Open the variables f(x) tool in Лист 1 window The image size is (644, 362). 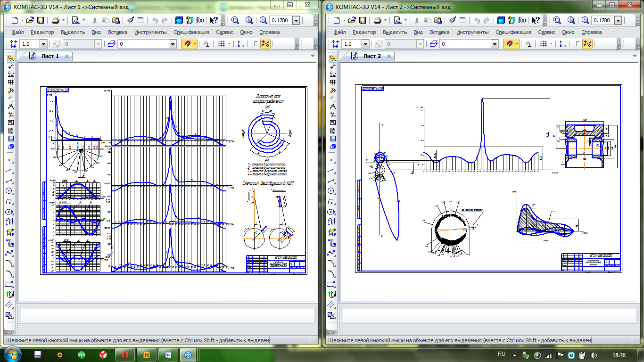coord(200,20)
